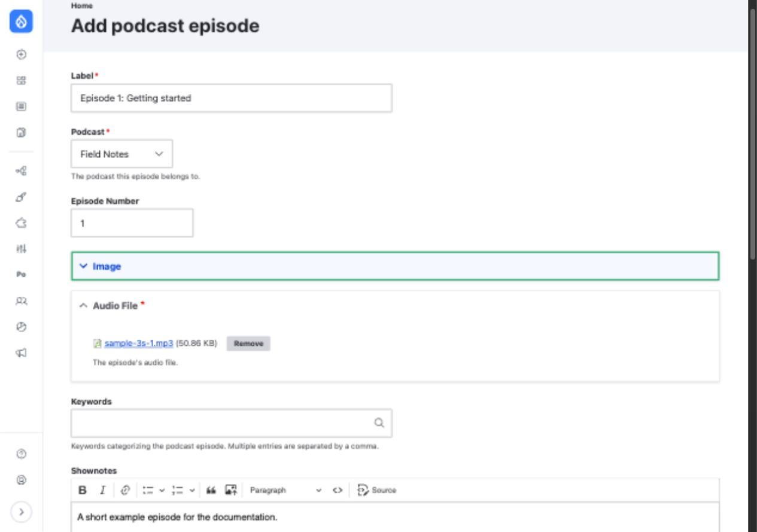Apply numbered list in Shownotes editor

click(177, 490)
